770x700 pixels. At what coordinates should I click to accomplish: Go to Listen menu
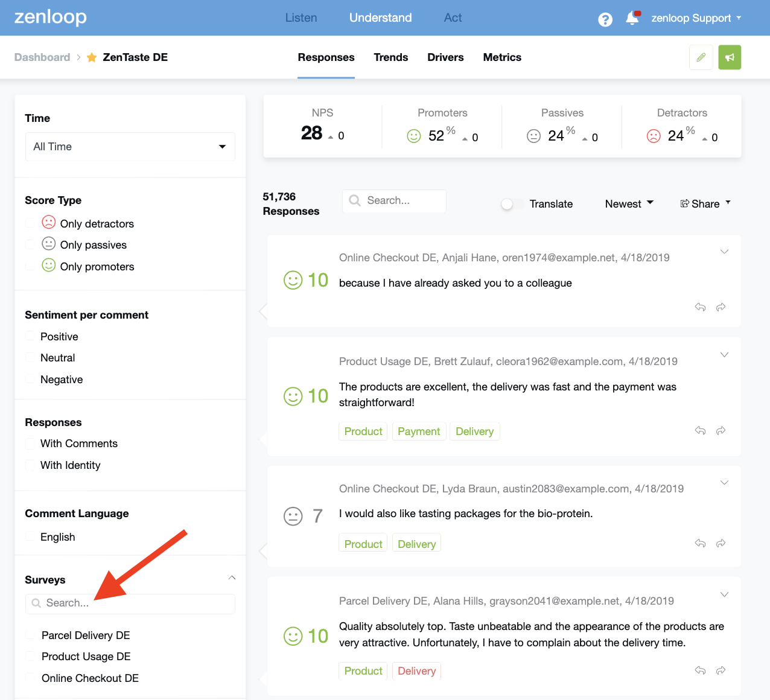coord(301,18)
